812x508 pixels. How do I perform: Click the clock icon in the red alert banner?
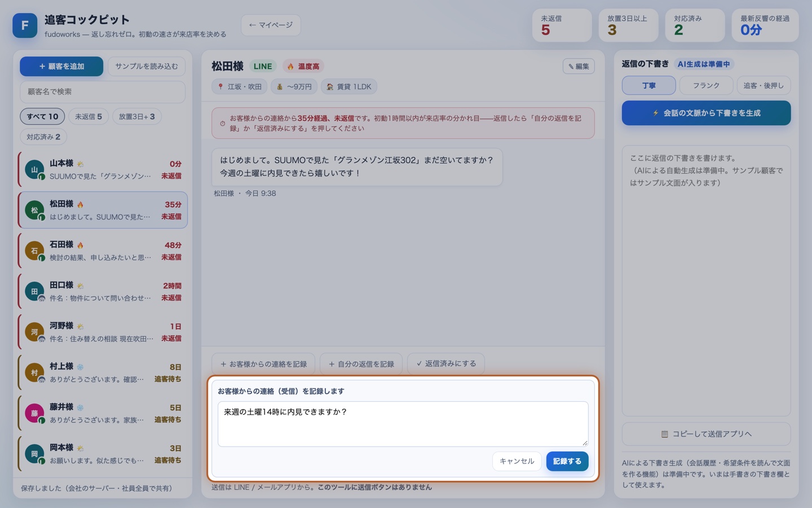click(x=222, y=124)
